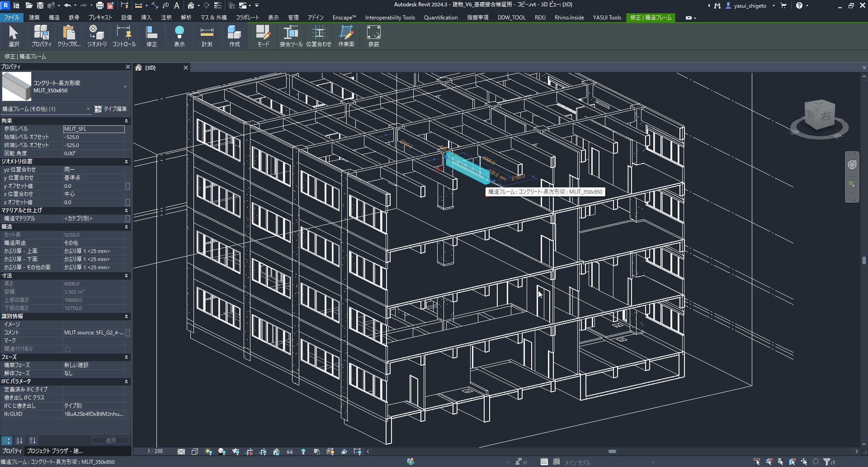Click the sun path icon in view bar
Image resolution: width=868 pixels, height=467 pixels.
click(208, 452)
